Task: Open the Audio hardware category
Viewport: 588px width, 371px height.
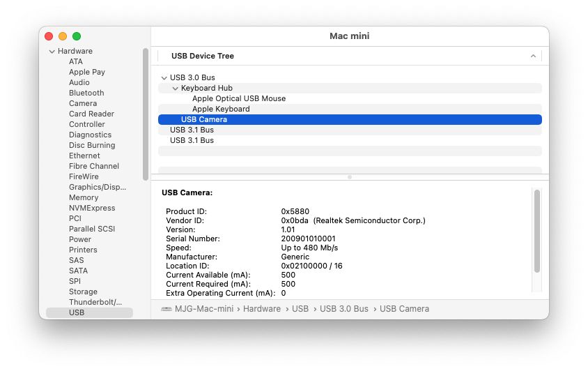Action: coord(79,82)
